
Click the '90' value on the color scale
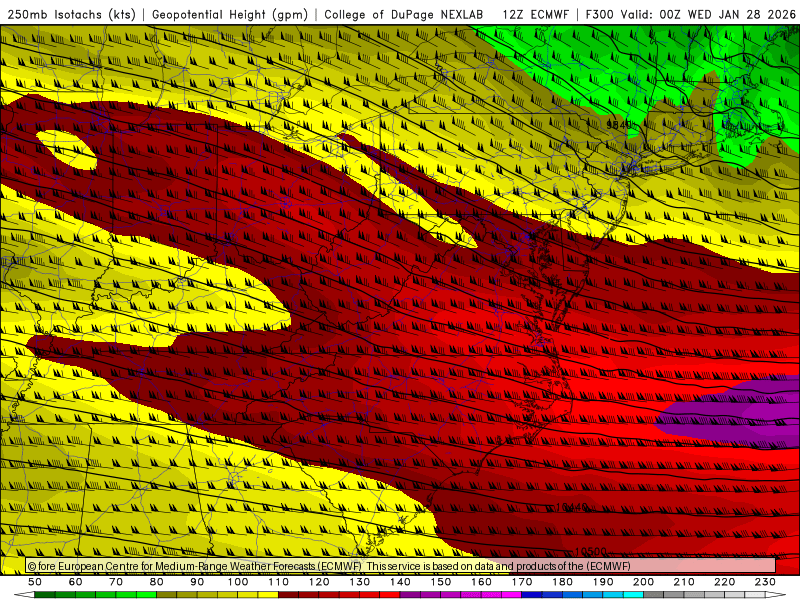[197, 582]
